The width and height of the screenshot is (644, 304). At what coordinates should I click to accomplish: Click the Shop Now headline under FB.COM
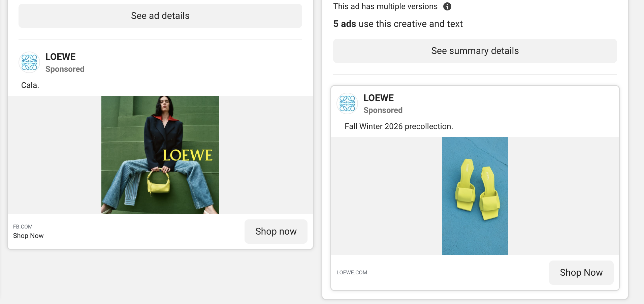28,236
